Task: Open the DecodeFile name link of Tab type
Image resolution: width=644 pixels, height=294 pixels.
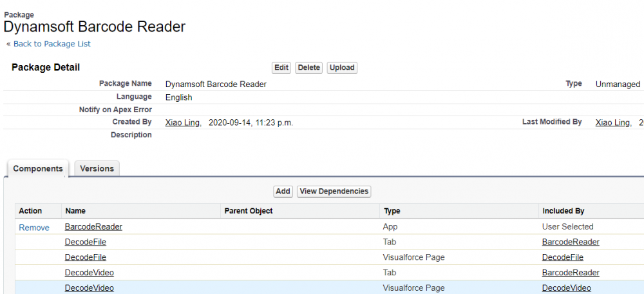Action: click(86, 242)
